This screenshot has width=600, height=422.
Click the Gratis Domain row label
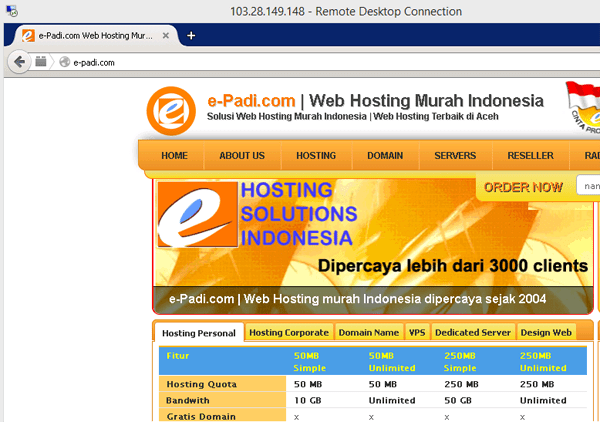pyautogui.click(x=201, y=416)
